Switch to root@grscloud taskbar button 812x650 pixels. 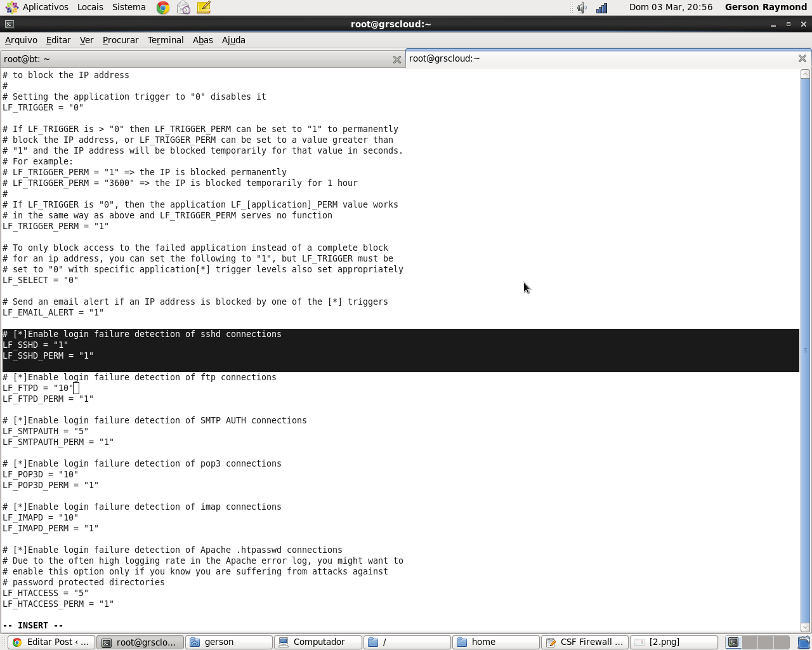[x=140, y=642]
